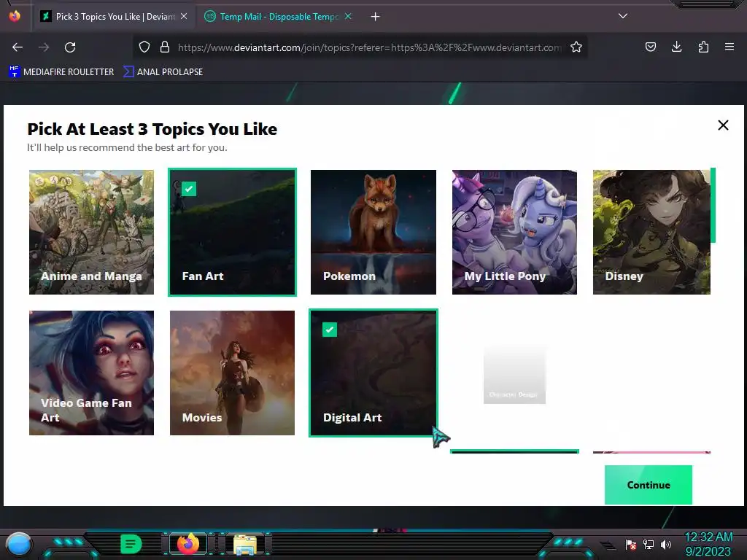747x560 pixels.
Task: Open a new browser tab
Action: tap(376, 17)
